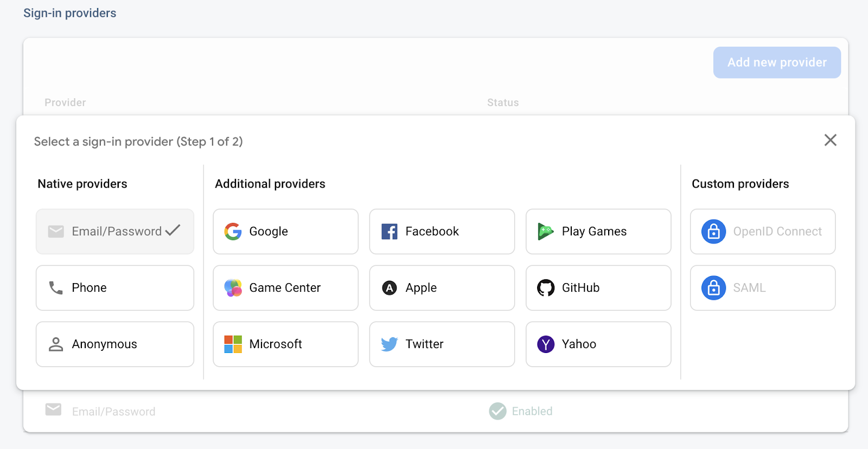Open the Email/Password row in provider list

113,412
